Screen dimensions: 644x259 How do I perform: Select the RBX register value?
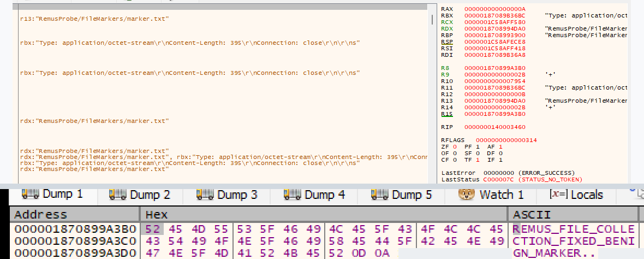pyautogui.click(x=495, y=16)
